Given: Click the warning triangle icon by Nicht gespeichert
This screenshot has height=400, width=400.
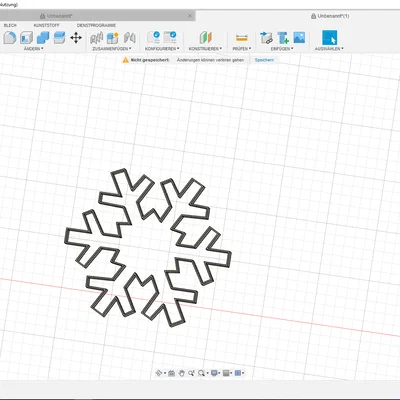Looking at the screenshot, I should pyautogui.click(x=125, y=60).
